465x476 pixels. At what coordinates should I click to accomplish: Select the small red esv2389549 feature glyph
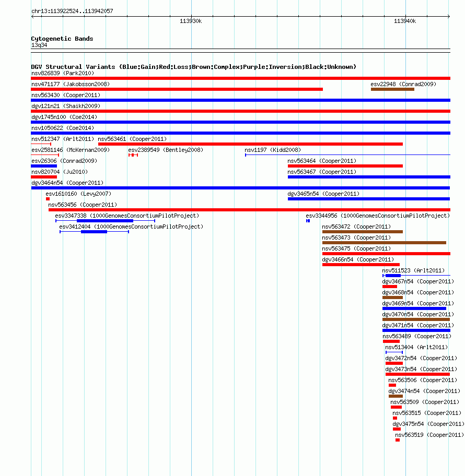click(133, 155)
